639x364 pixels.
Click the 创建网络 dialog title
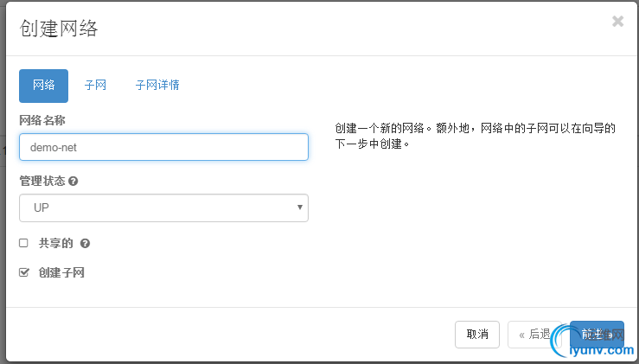(x=59, y=29)
